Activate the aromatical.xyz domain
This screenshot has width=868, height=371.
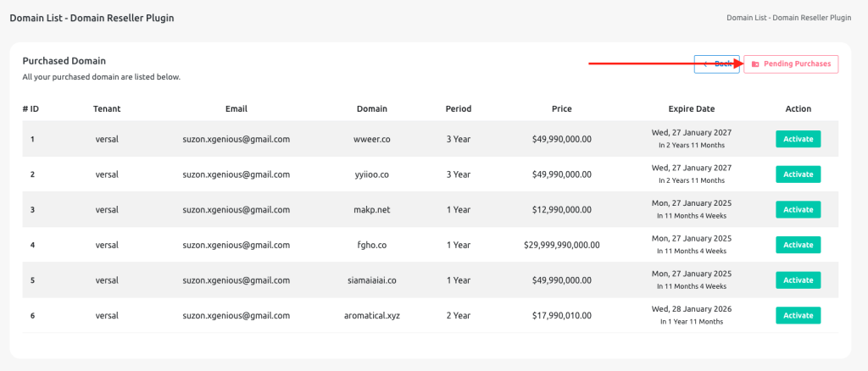pos(798,316)
